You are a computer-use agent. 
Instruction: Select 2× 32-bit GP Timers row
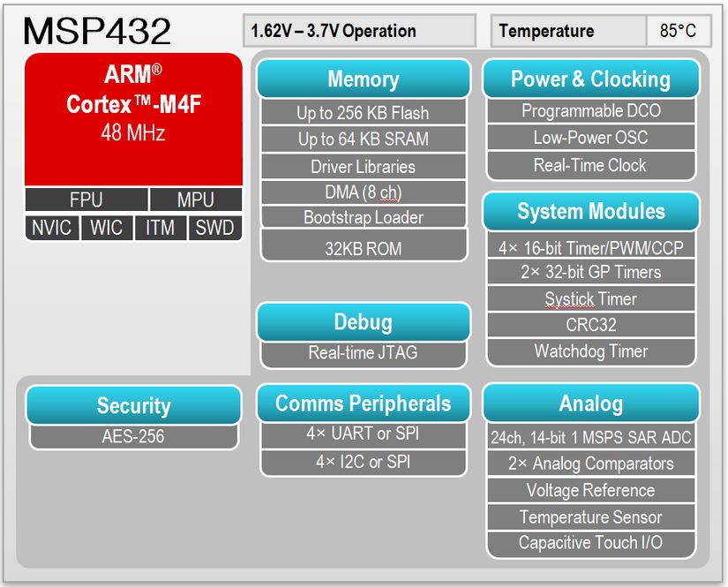pos(591,272)
